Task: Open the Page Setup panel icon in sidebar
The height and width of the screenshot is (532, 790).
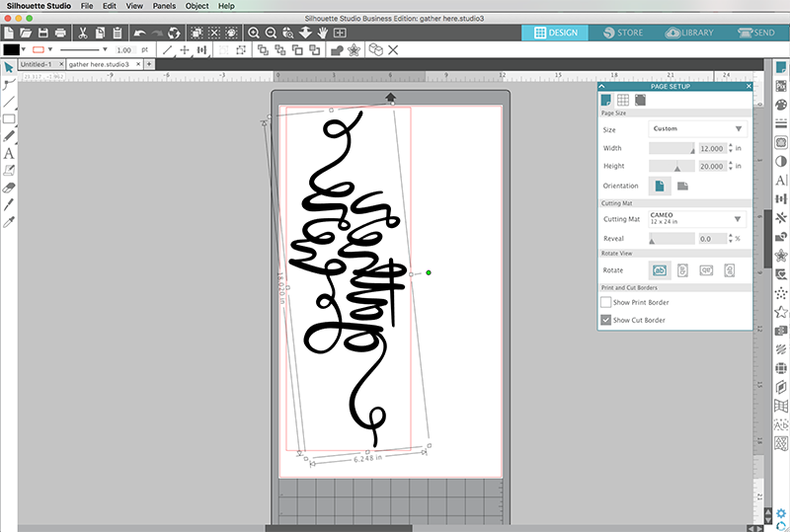Action: click(x=781, y=67)
